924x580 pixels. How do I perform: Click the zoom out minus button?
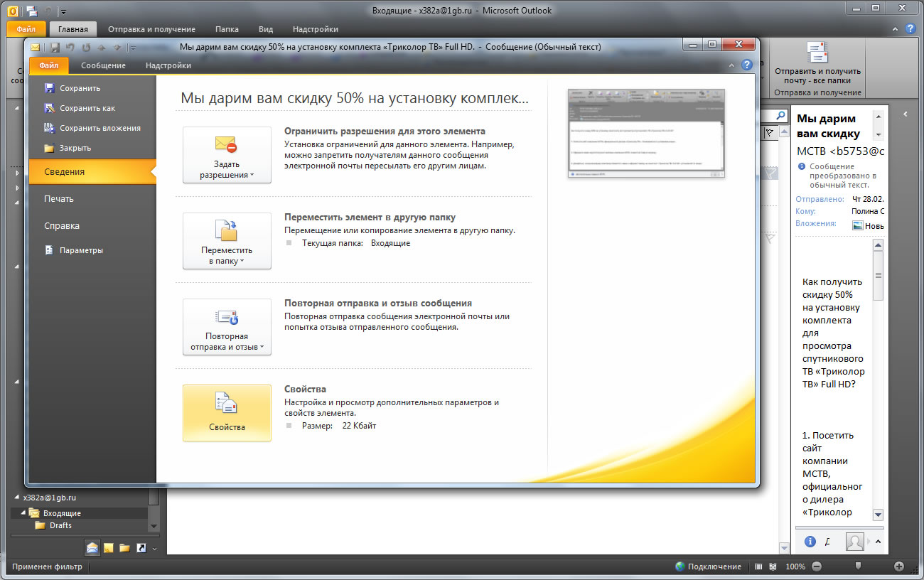click(x=816, y=566)
